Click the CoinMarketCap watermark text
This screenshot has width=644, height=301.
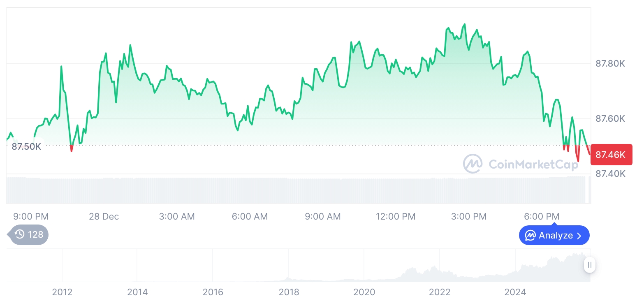pos(533,164)
